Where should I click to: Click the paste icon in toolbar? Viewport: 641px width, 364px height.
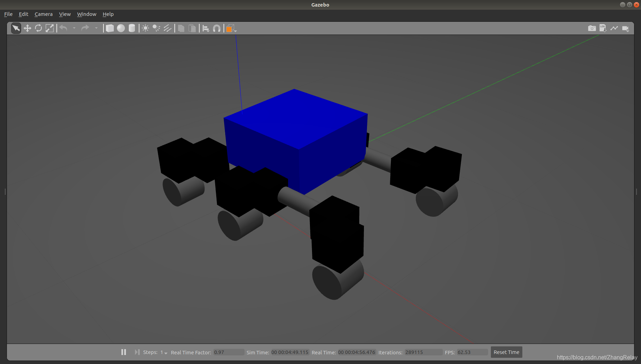tap(192, 28)
